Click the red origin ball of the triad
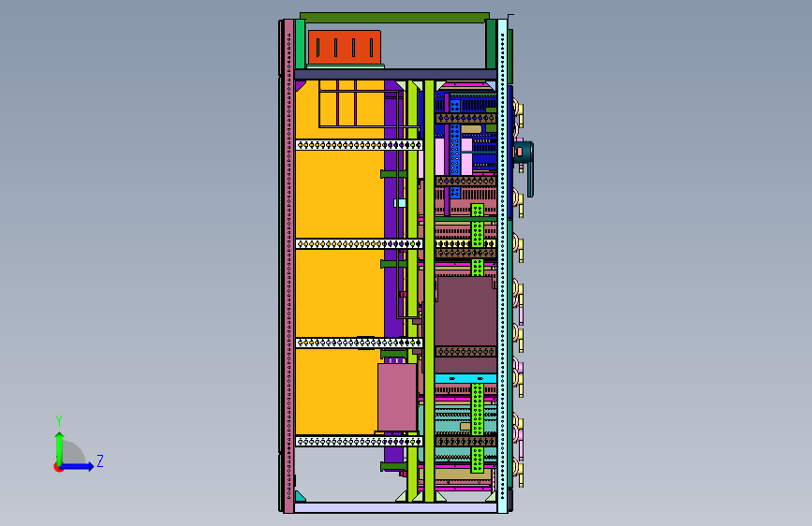 [57, 467]
